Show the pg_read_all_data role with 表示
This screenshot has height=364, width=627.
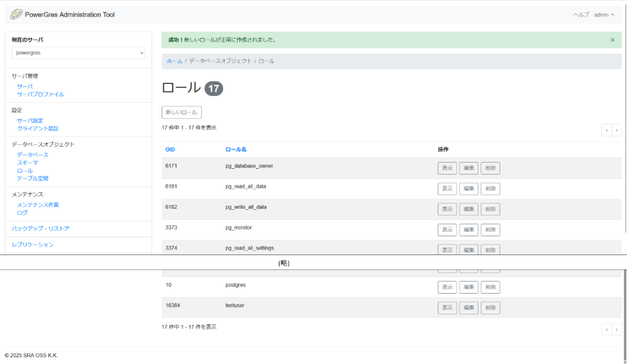(x=447, y=188)
